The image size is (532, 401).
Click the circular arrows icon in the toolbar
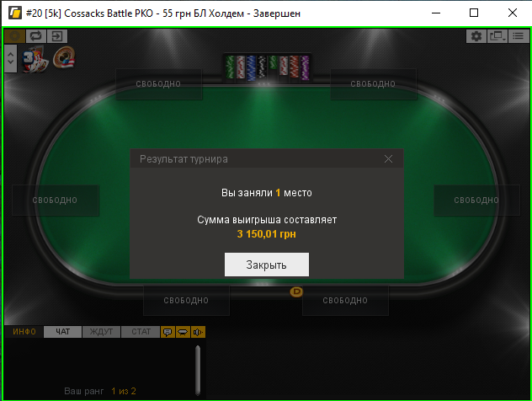point(35,36)
